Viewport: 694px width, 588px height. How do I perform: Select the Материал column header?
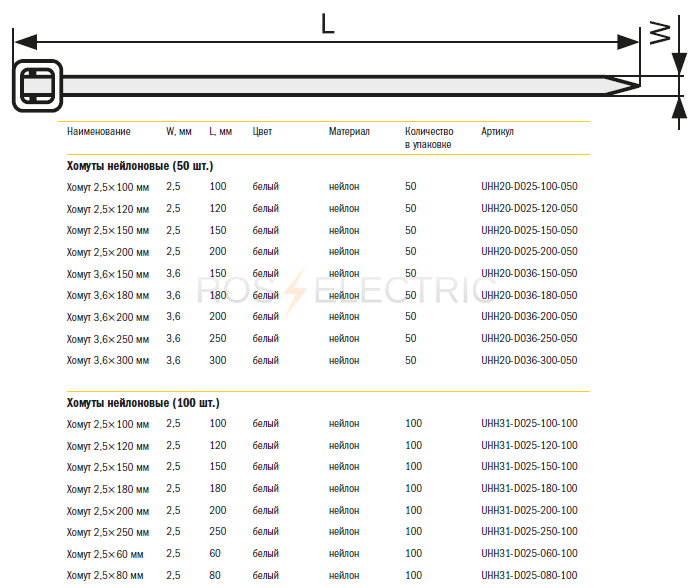tap(349, 131)
